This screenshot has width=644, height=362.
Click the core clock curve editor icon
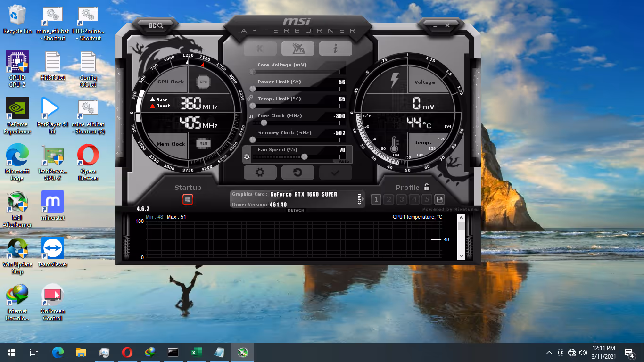pos(251,116)
